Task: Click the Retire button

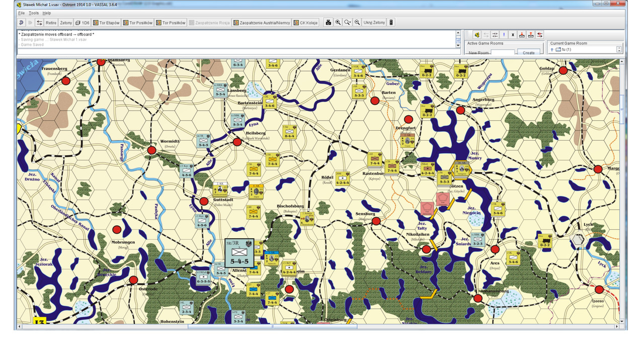Action: [x=51, y=23]
